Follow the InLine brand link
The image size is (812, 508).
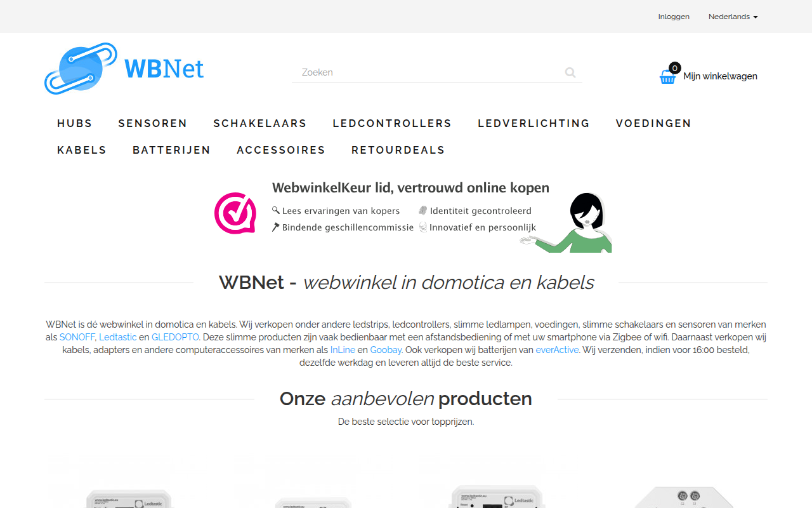343,350
